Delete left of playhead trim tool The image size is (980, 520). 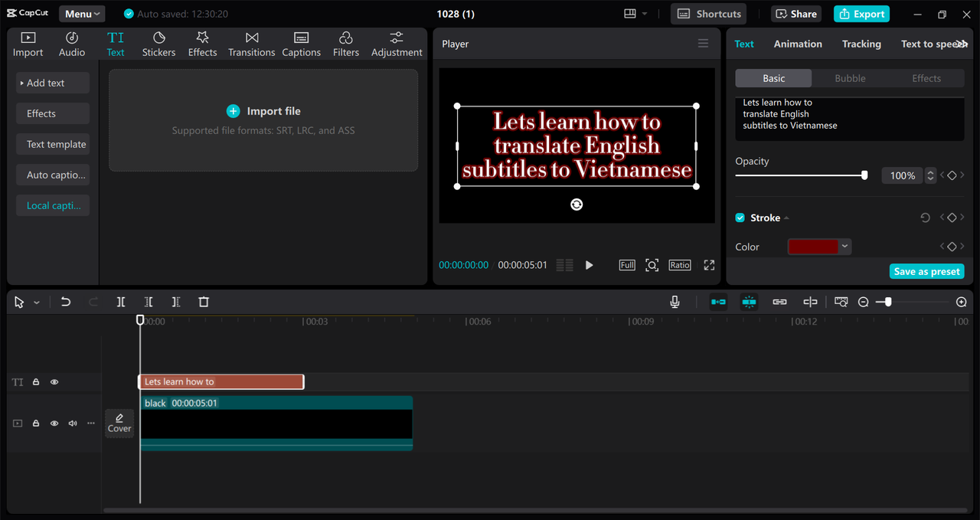click(149, 302)
